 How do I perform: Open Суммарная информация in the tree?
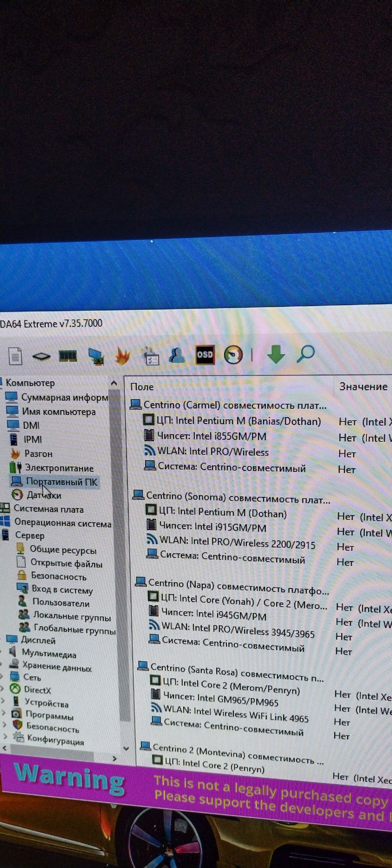pos(65,398)
